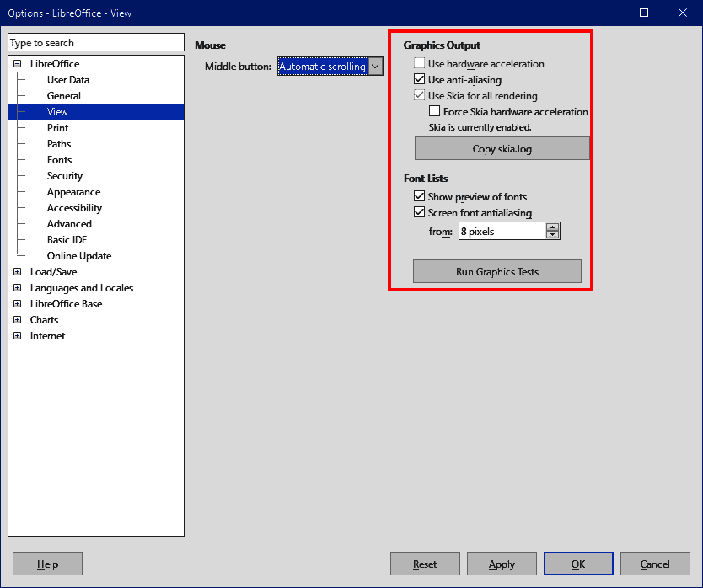Expand the Charts tree node

coord(18,319)
